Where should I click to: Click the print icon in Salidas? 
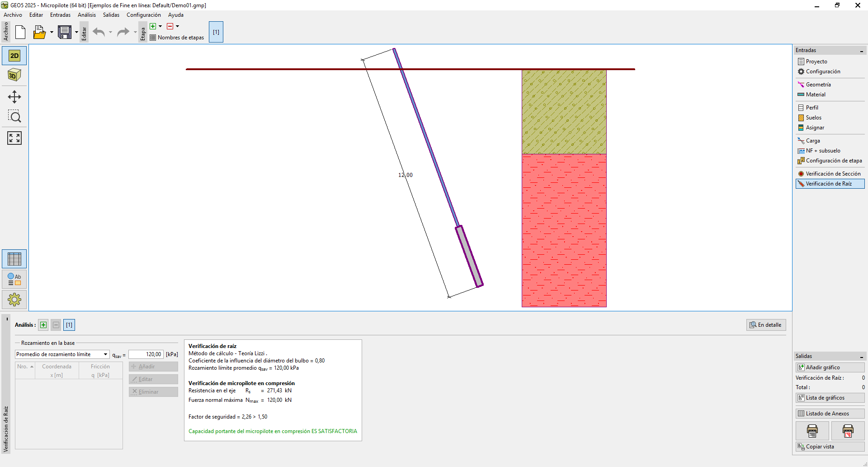point(812,431)
